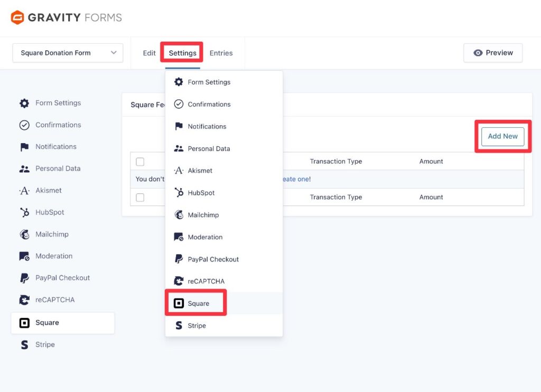Click Amount column label in footer

tap(431, 198)
